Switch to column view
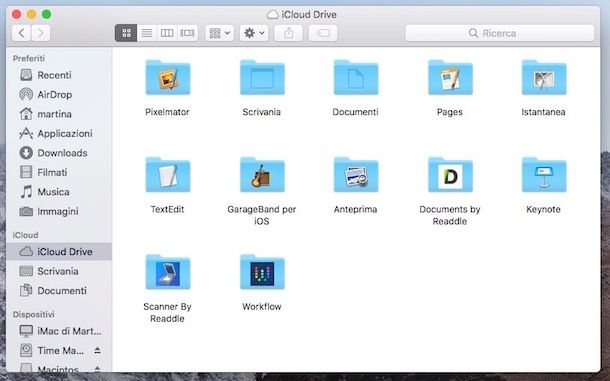This screenshot has height=381, width=610. click(x=167, y=33)
